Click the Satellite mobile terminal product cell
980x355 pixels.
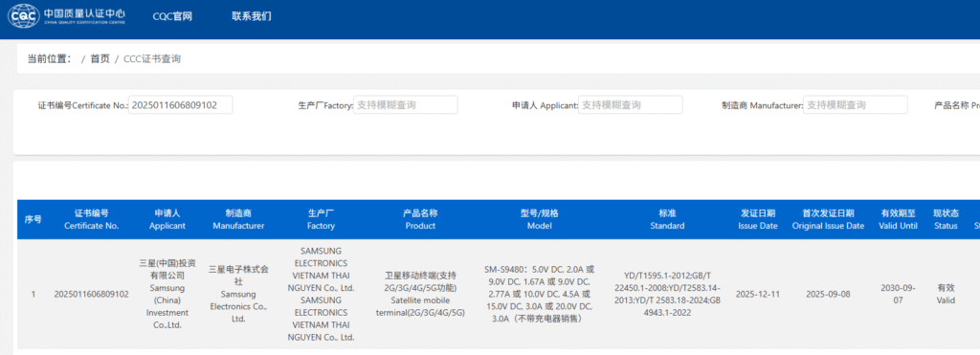(x=420, y=294)
